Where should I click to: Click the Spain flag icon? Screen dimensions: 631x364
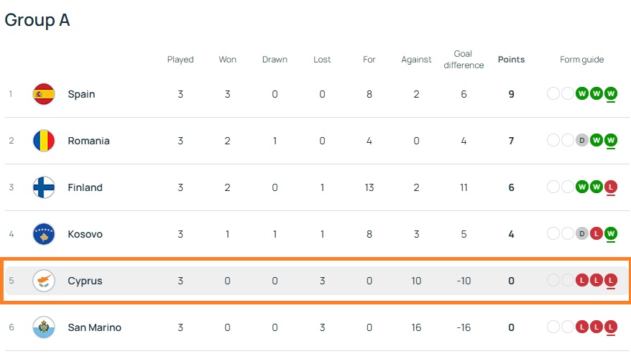[44, 94]
